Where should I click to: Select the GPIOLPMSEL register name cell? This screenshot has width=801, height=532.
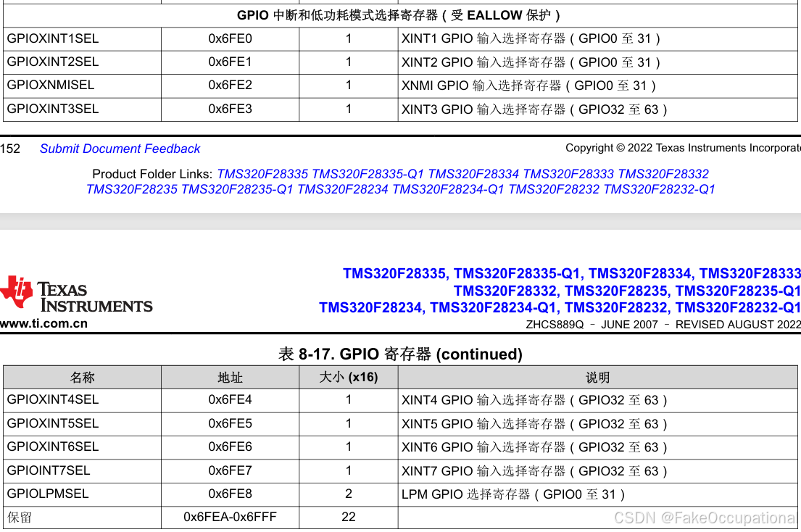(82, 494)
